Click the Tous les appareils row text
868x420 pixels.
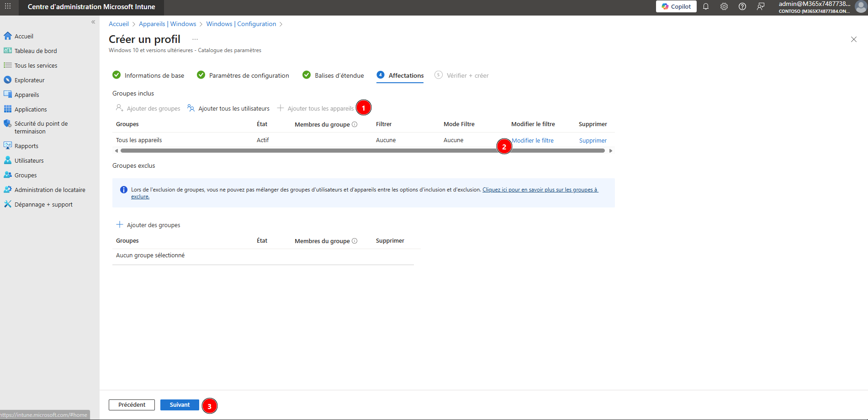tap(139, 140)
